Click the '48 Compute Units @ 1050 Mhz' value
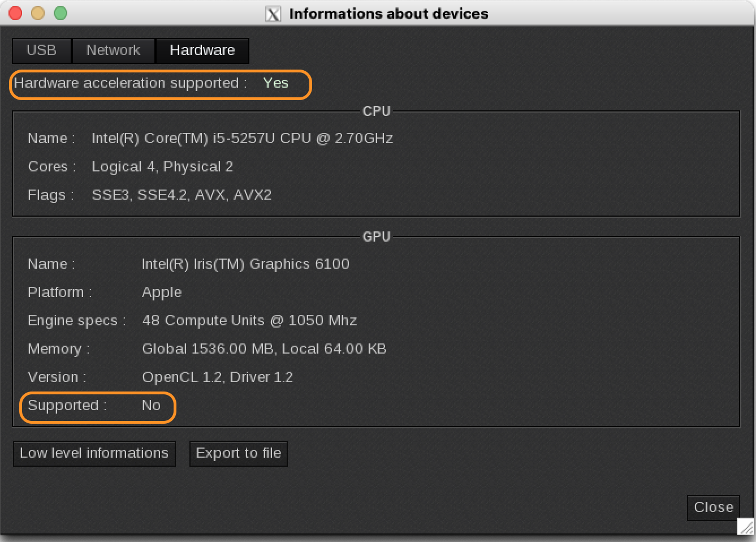 pos(249,321)
